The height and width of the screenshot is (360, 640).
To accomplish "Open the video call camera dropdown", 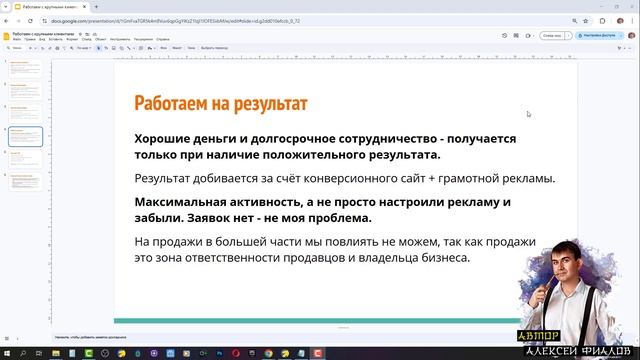I will 529,36.
